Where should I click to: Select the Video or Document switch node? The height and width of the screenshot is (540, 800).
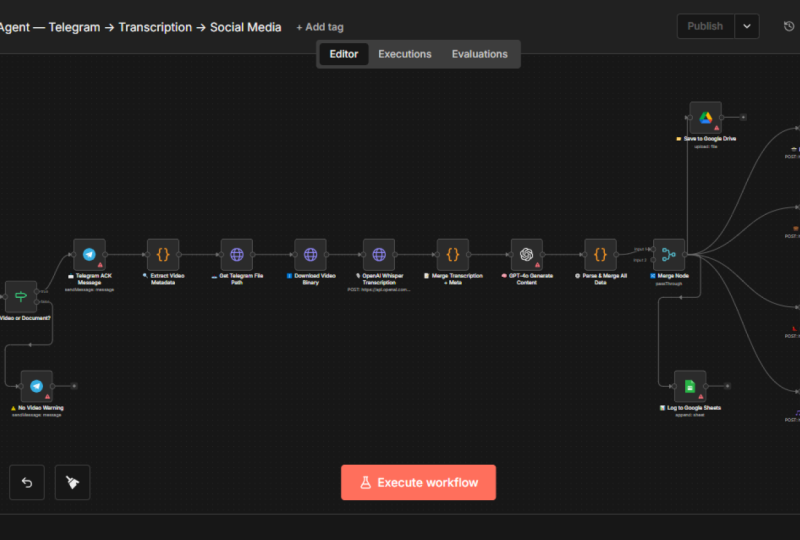[x=21, y=297]
